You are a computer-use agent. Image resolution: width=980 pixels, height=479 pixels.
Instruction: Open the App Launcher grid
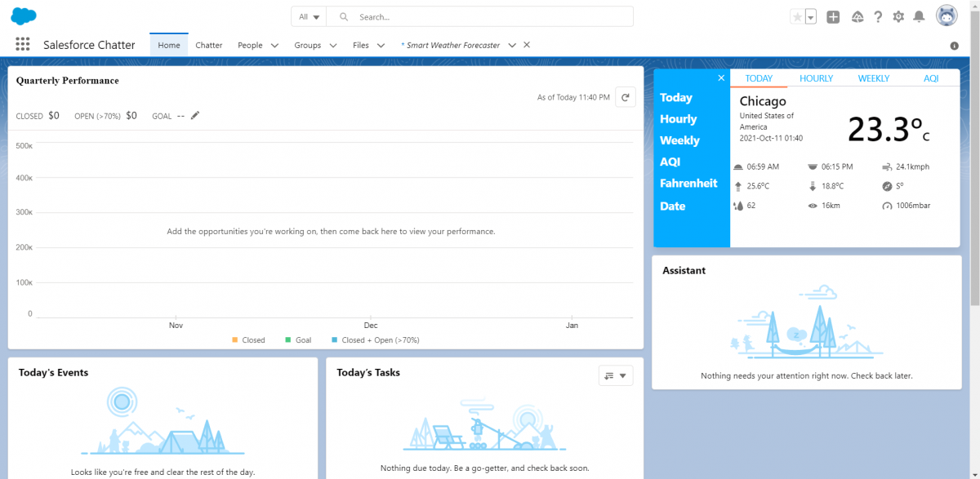coord(23,45)
